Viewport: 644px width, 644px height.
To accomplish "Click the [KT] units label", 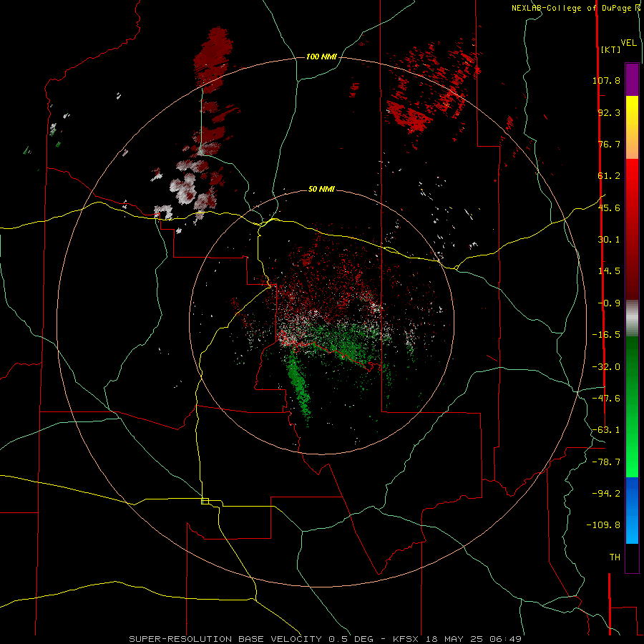I will (610, 49).
